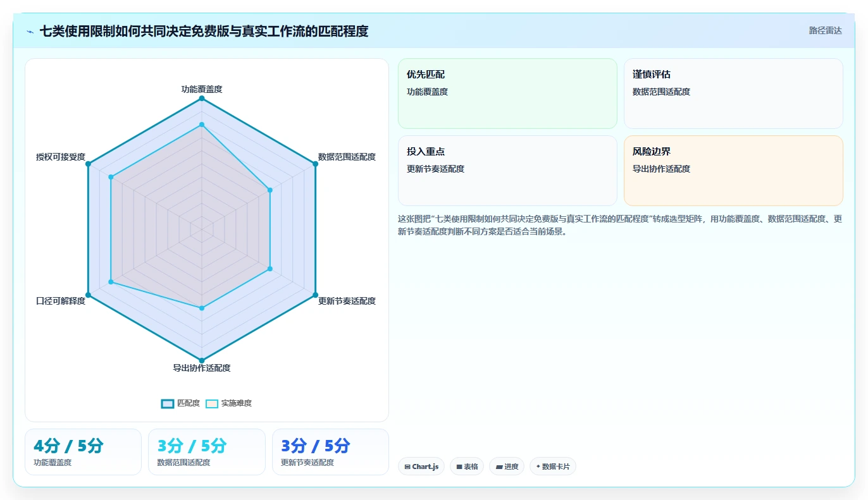Viewport: 868px width, 500px height.
Task: Click the 匹配度 data point at 授权可接受度
Action: (x=88, y=164)
